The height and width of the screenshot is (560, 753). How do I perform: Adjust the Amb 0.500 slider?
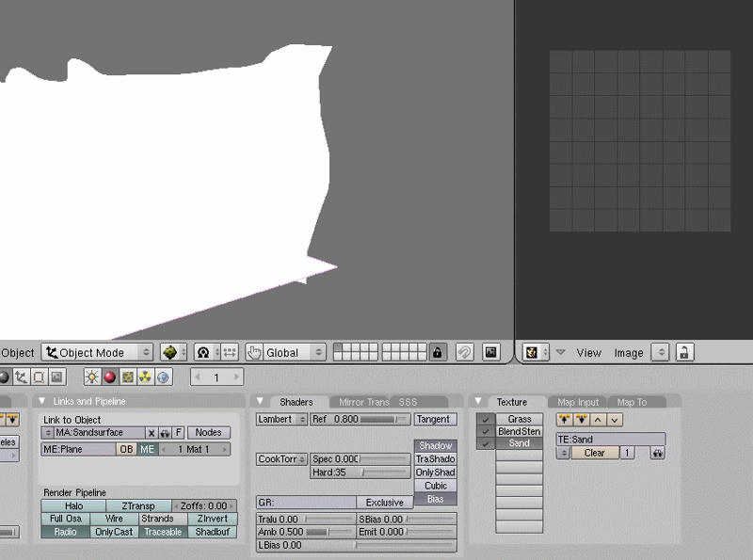305,532
